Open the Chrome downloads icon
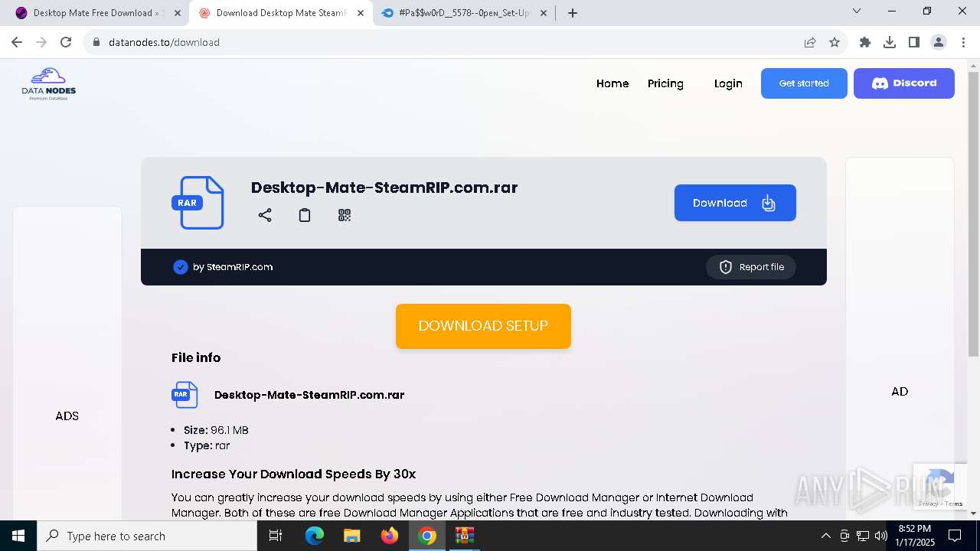980x551 pixels. 890,42
